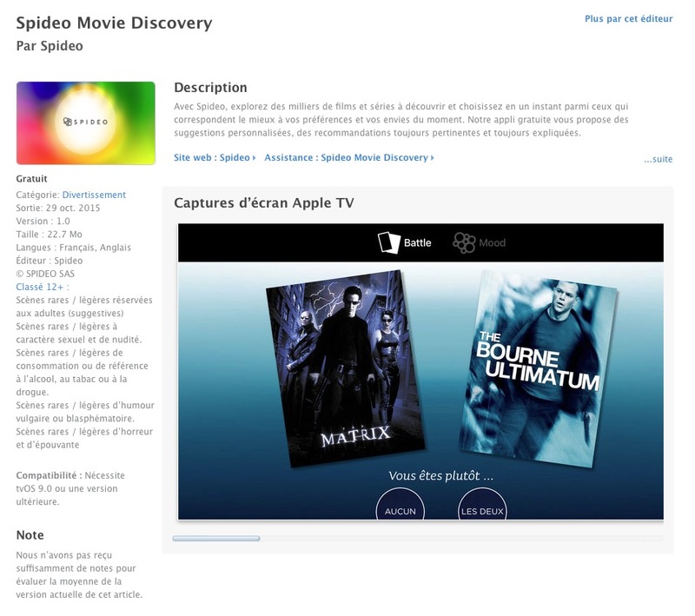Screen dimensions: 695x616
Task: Click '© SPIDEO SAS' copyright text
Action: click(x=45, y=274)
